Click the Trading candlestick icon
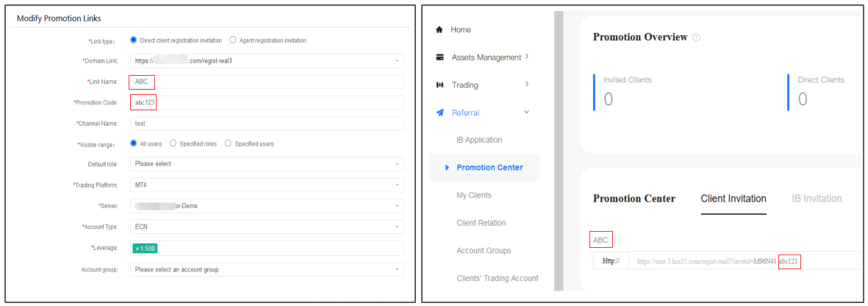The image size is (868, 306). click(440, 85)
